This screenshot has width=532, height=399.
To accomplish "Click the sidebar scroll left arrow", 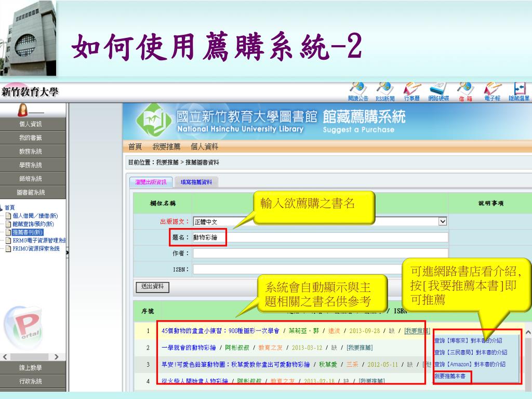I will [x=5, y=357].
